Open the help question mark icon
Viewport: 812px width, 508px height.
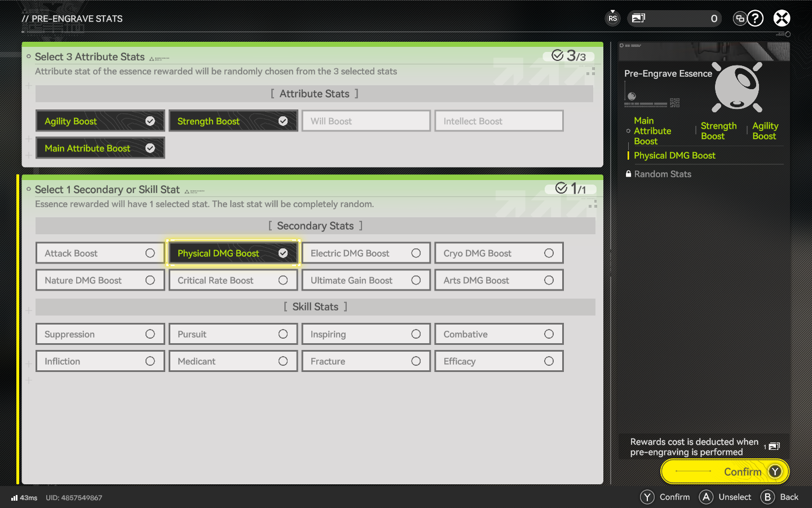click(755, 19)
